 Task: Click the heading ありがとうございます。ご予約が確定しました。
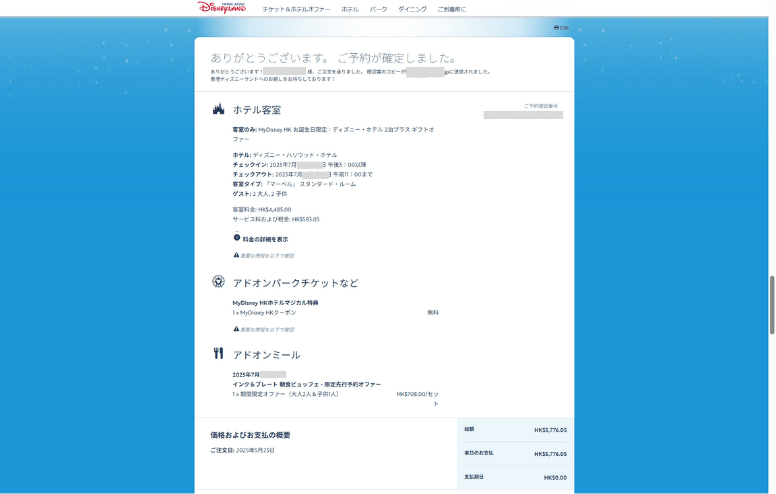click(333, 58)
